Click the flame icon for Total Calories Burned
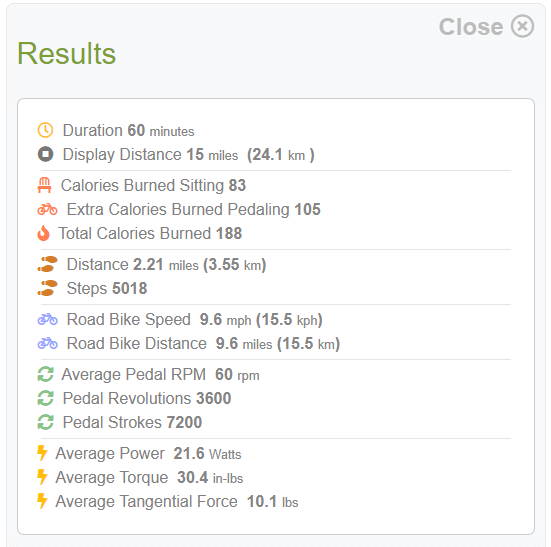This screenshot has height=547, width=551. pyautogui.click(x=44, y=233)
